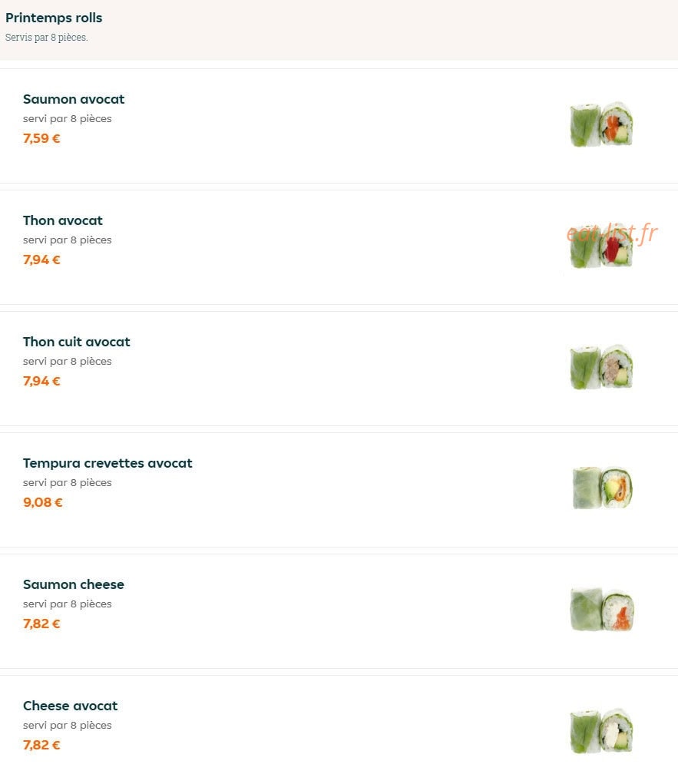The height and width of the screenshot is (784, 678).
Task: Click Saumon cheese's 7,82 € price
Action: coord(41,624)
